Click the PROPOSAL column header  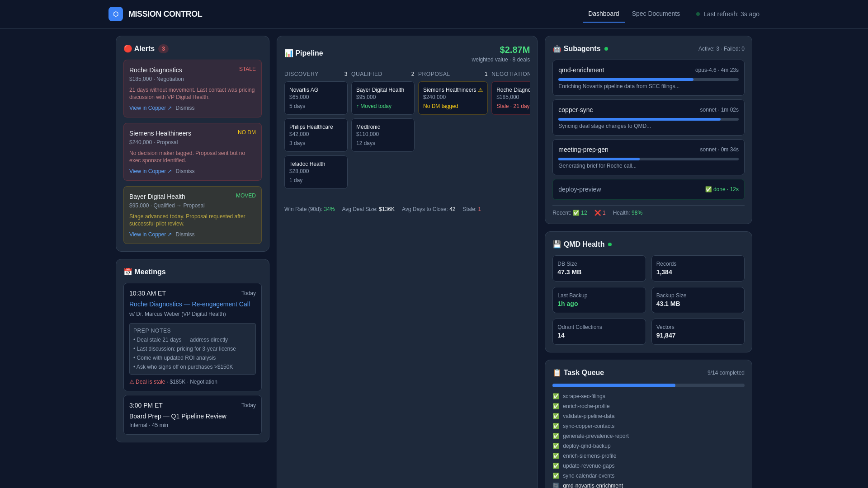point(434,74)
